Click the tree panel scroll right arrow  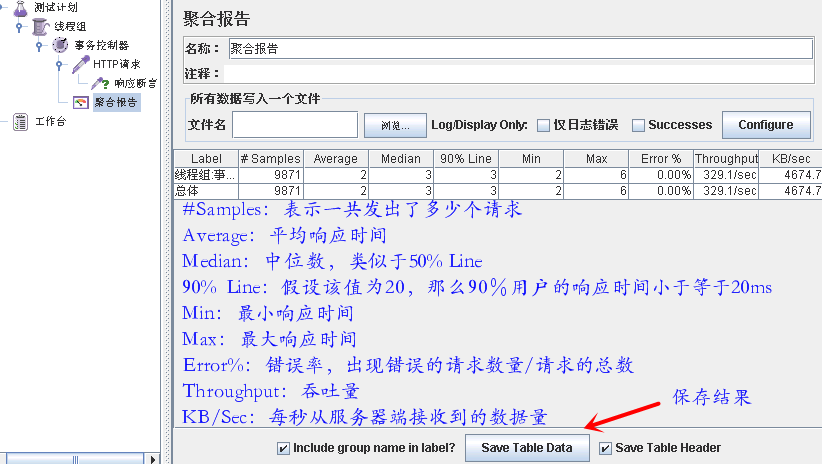(x=153, y=459)
